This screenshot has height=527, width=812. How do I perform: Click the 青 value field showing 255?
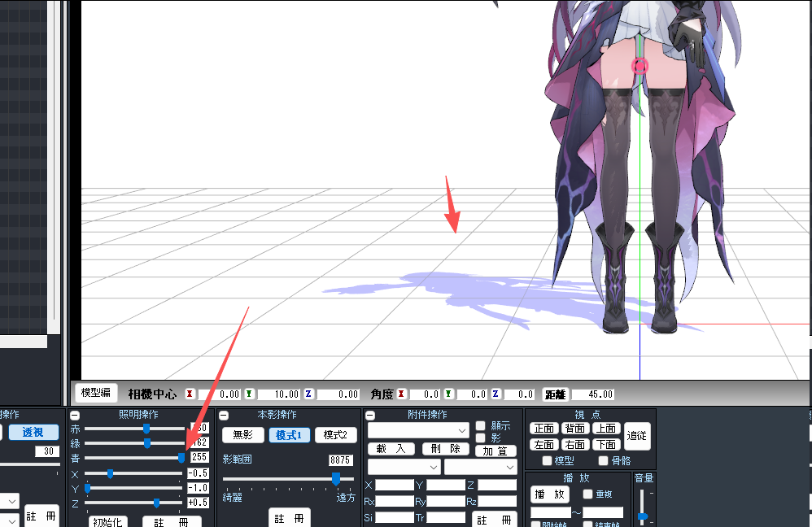point(200,457)
